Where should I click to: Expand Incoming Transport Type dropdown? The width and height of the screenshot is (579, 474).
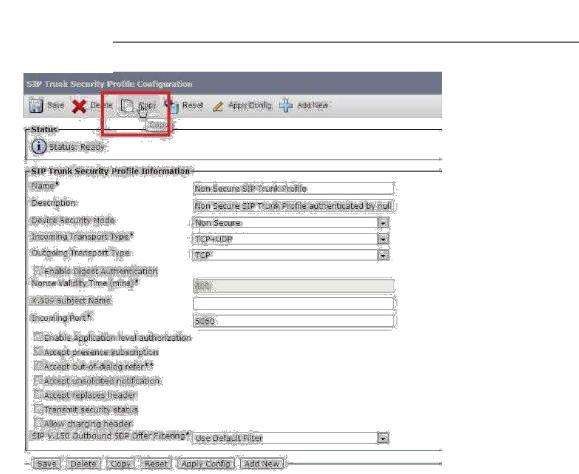point(383,239)
